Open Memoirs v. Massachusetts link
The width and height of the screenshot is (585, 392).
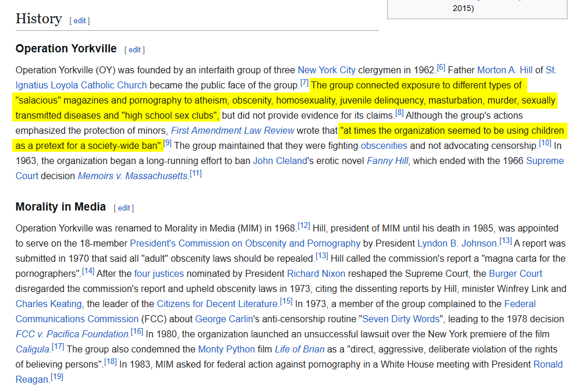tap(133, 176)
